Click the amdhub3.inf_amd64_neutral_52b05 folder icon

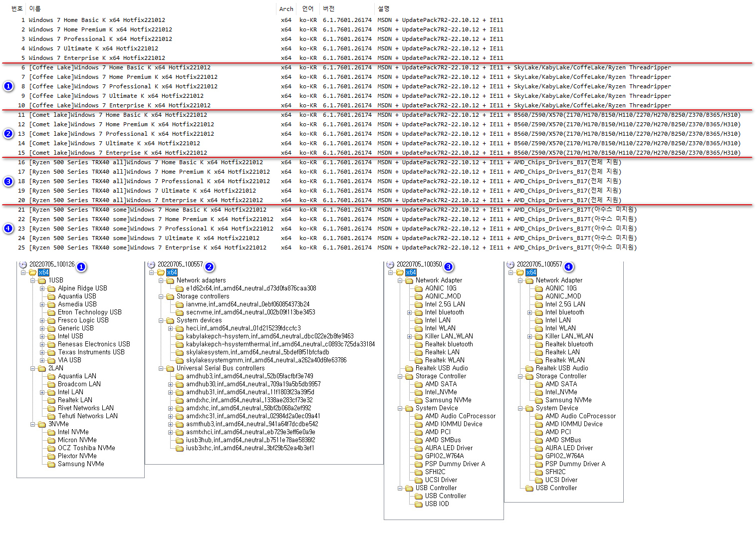tap(180, 376)
